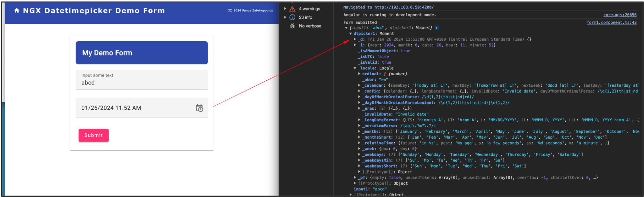Expand the 4 warnings group

pos(285,9)
